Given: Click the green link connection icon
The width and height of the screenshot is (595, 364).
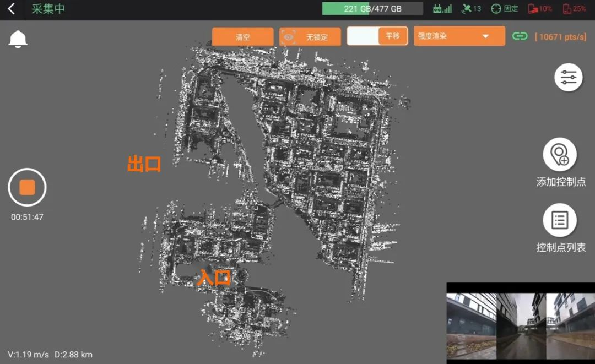Looking at the screenshot, I should (520, 36).
